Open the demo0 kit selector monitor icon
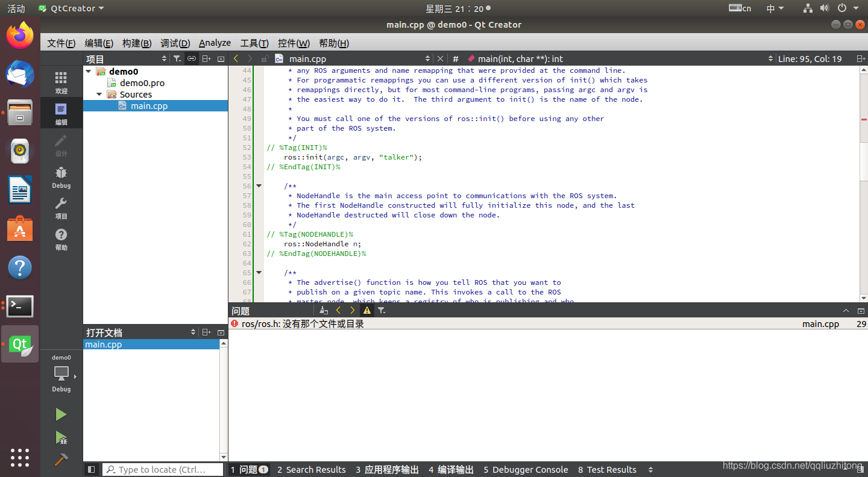The image size is (868, 477). pos(61,373)
